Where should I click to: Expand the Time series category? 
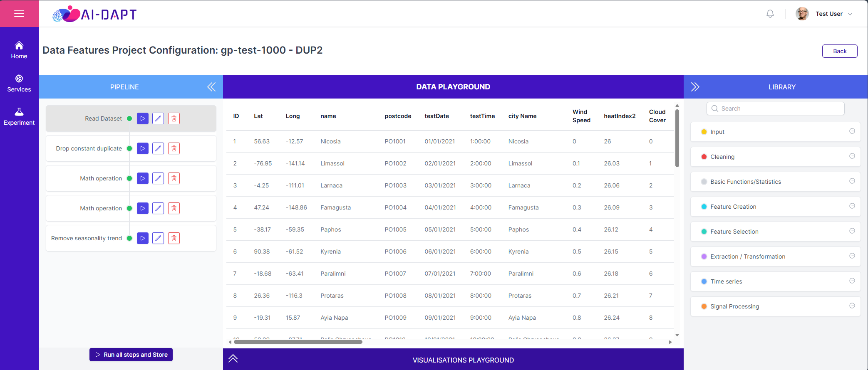pyautogui.click(x=775, y=281)
